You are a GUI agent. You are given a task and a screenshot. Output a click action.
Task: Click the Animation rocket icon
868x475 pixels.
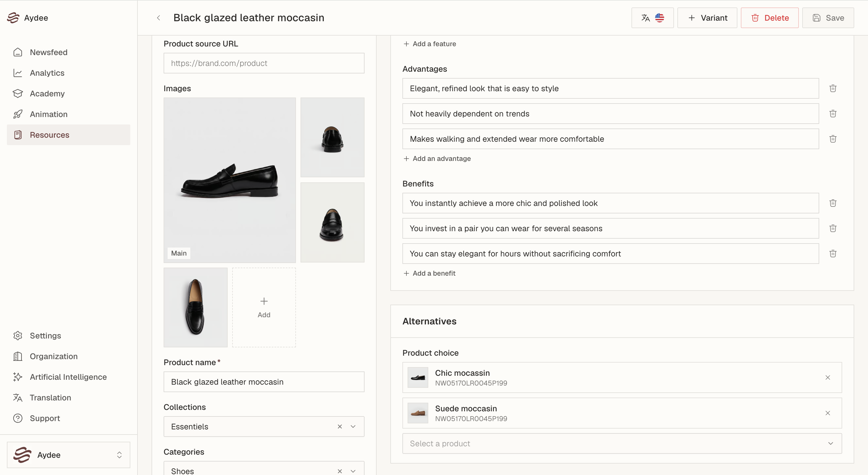coord(18,114)
